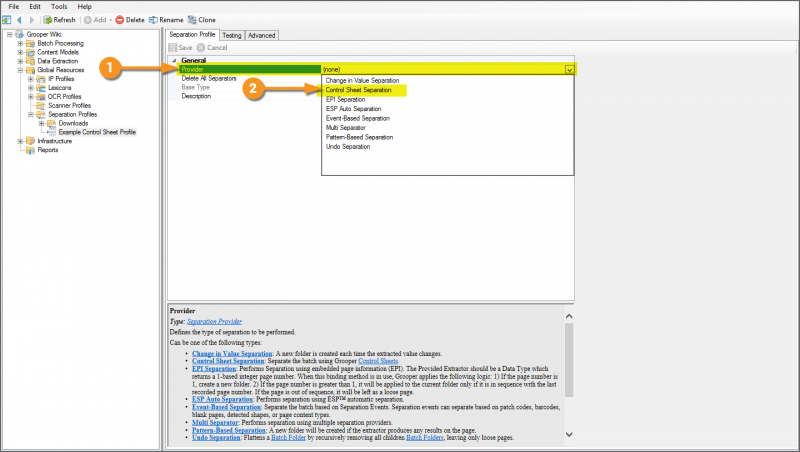Expand the Content Models node

(20, 52)
